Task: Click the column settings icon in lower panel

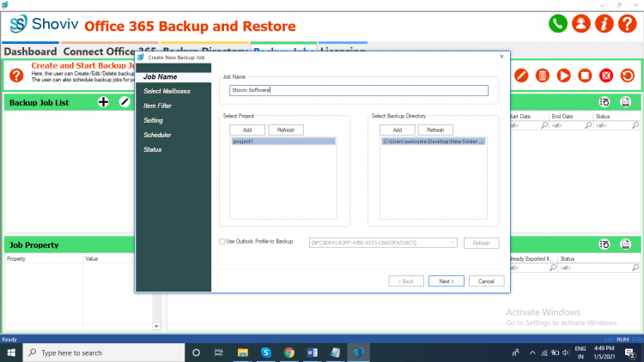Action: (x=605, y=244)
